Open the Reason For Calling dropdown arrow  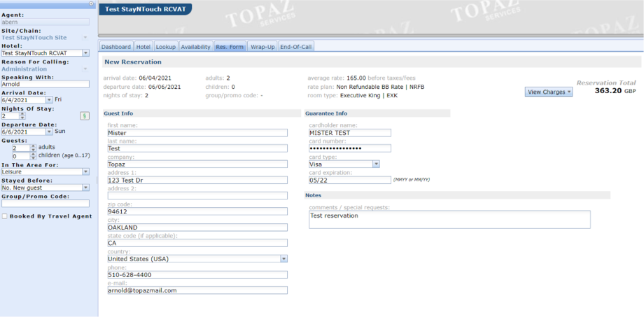[x=85, y=69]
